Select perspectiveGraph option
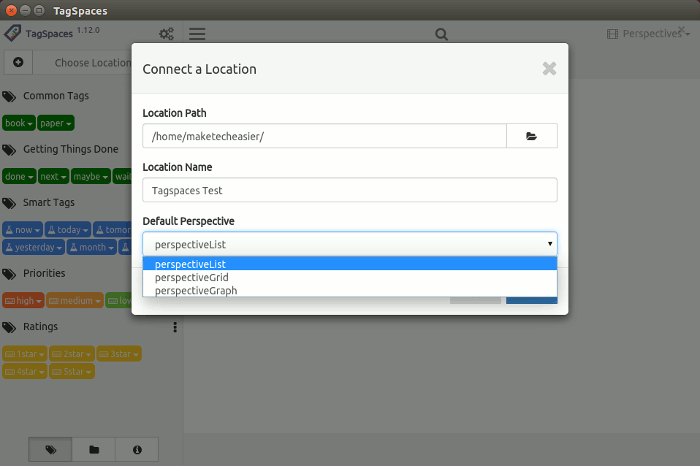This screenshot has width=700, height=466. point(350,290)
